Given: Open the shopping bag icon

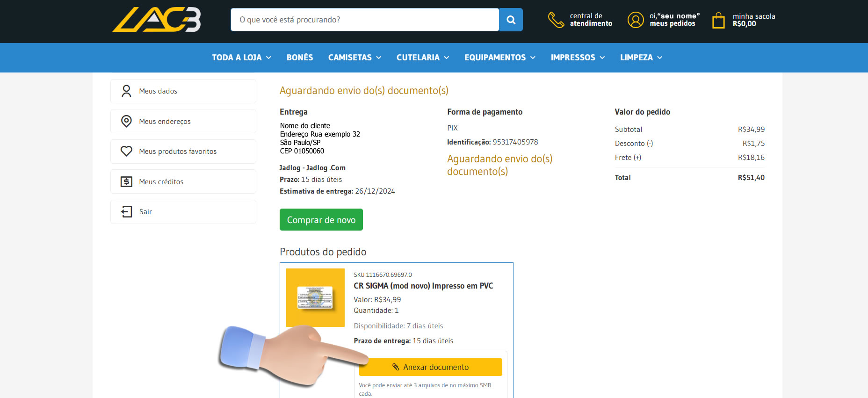Looking at the screenshot, I should coord(718,20).
